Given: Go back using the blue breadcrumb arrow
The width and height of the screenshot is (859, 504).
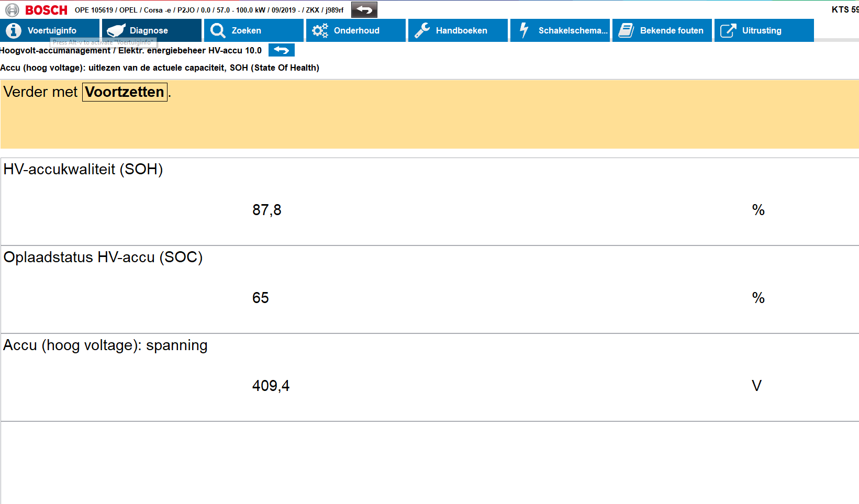Looking at the screenshot, I should point(282,50).
